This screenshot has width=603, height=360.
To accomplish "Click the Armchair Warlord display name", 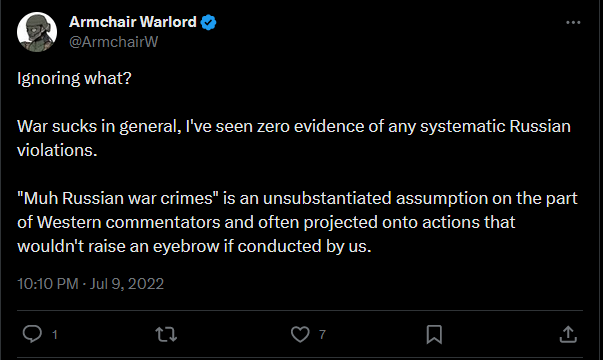I will [133, 22].
